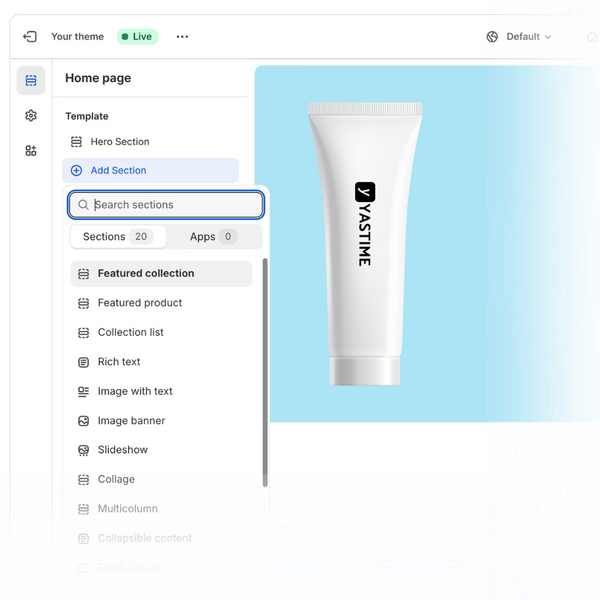Choose Featured collection from the list
The width and height of the screenshot is (600, 600).
point(146,274)
